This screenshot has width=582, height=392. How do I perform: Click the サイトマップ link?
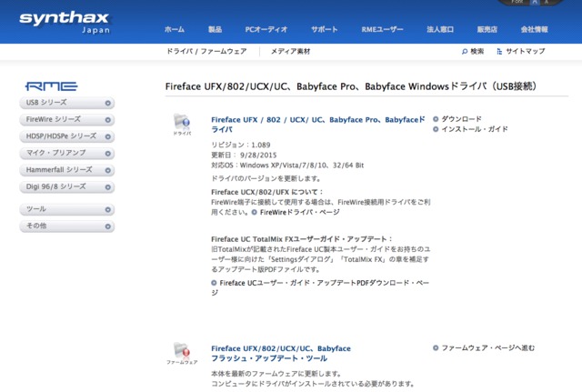526,51
